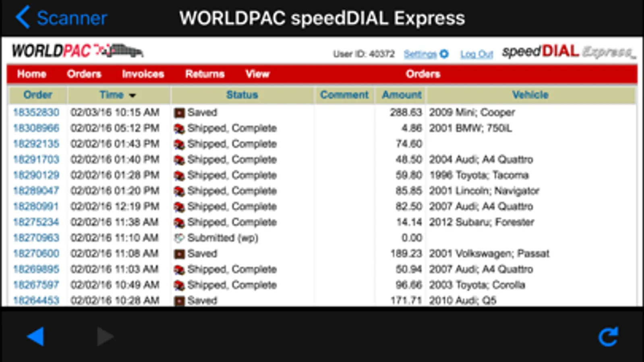Select vehicle 2001 Lincoln; Navigator
The width and height of the screenshot is (644, 362).
pyautogui.click(x=484, y=191)
